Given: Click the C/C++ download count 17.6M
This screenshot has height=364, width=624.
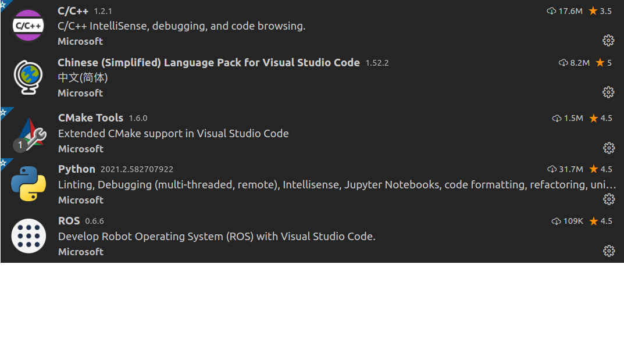Looking at the screenshot, I should coord(565,11).
